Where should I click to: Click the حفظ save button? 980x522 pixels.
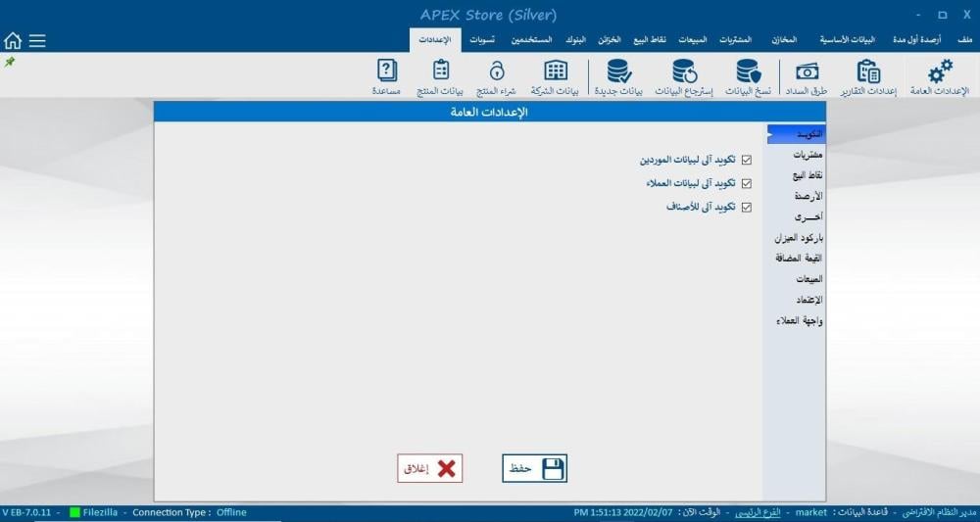pyautogui.click(x=535, y=469)
